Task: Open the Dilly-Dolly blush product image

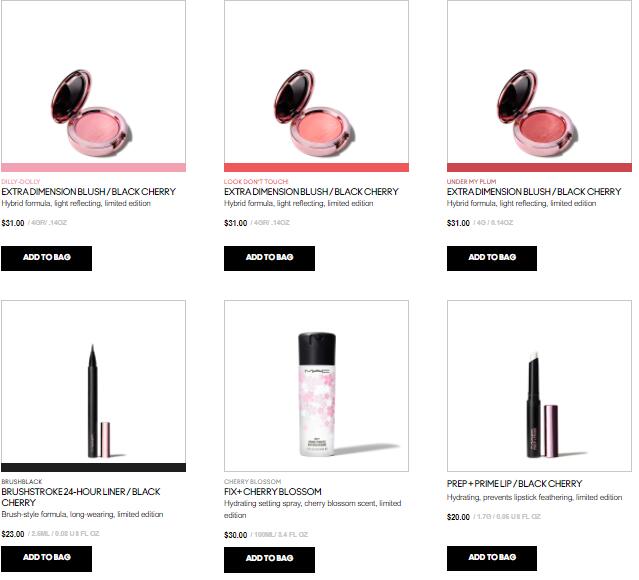Action: tap(93, 82)
